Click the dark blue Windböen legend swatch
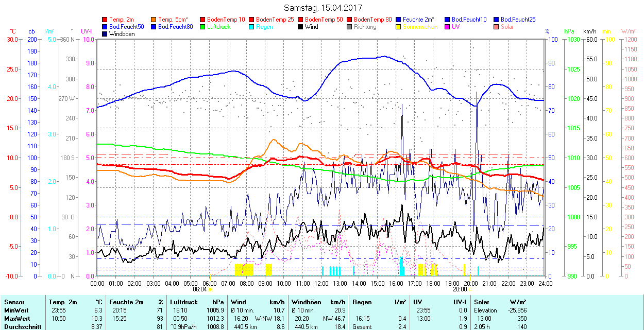Screen dimensions: 644x330 click(105, 34)
